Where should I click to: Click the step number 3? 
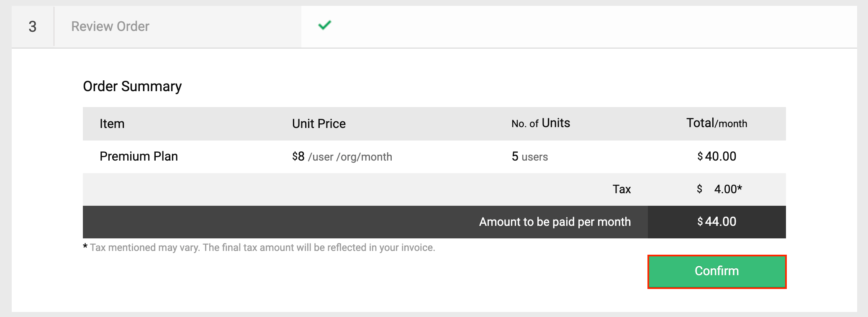[33, 27]
